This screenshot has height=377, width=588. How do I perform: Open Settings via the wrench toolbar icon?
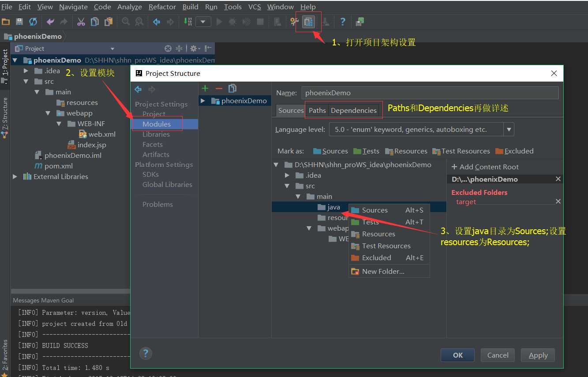[294, 22]
